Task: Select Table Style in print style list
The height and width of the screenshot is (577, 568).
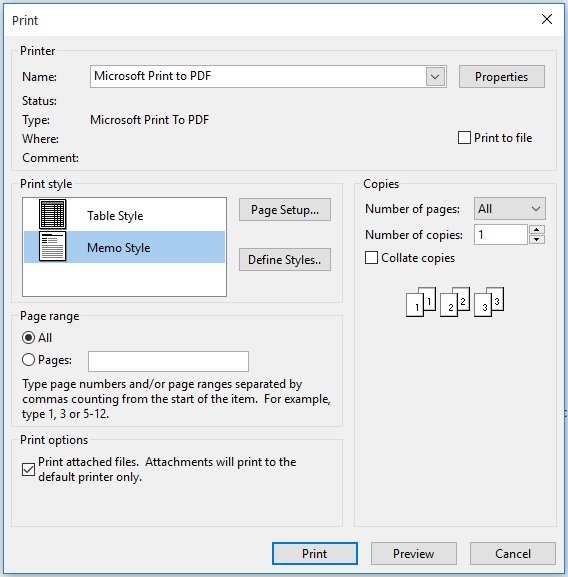Action: [124, 215]
